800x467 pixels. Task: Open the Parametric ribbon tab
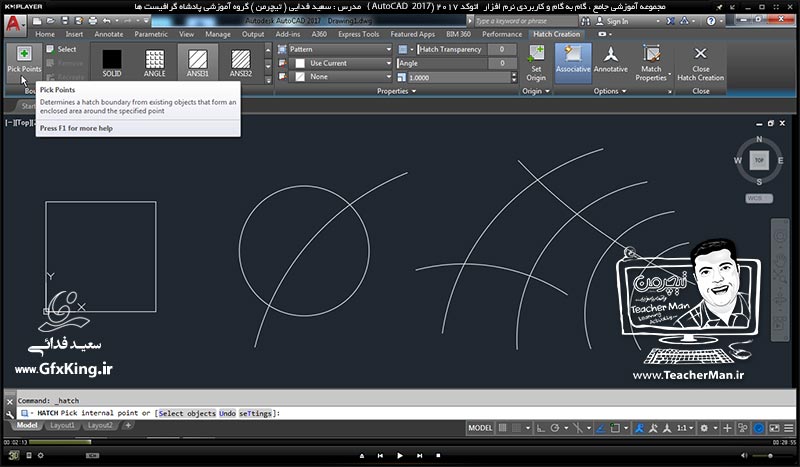tap(151, 34)
